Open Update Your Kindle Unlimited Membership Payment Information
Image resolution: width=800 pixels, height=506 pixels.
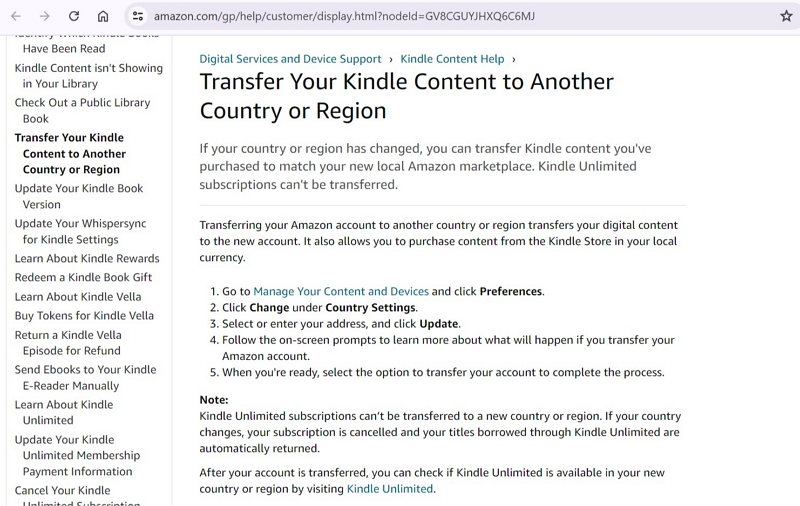click(77, 455)
